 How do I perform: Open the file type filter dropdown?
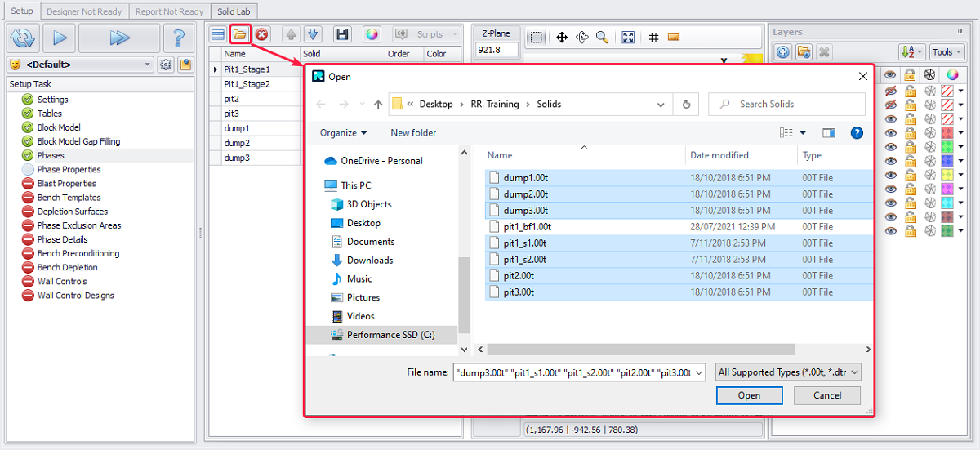point(788,372)
